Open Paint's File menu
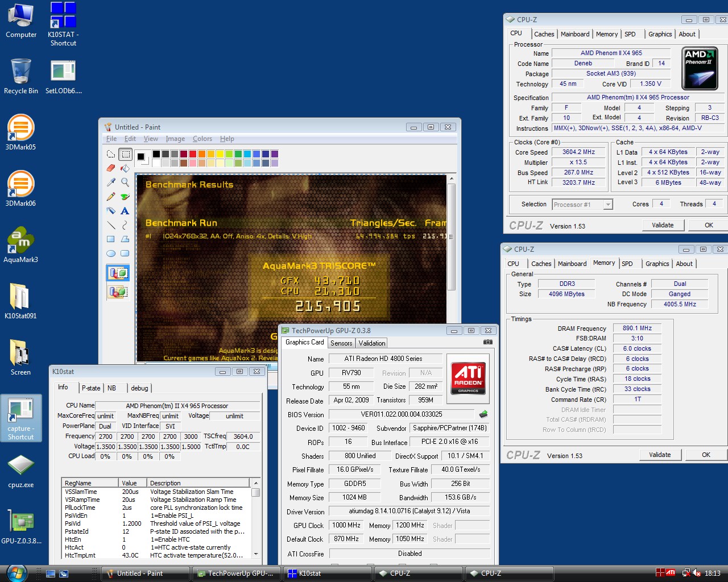Image resolution: width=728 pixels, height=582 pixels. pyautogui.click(x=111, y=139)
